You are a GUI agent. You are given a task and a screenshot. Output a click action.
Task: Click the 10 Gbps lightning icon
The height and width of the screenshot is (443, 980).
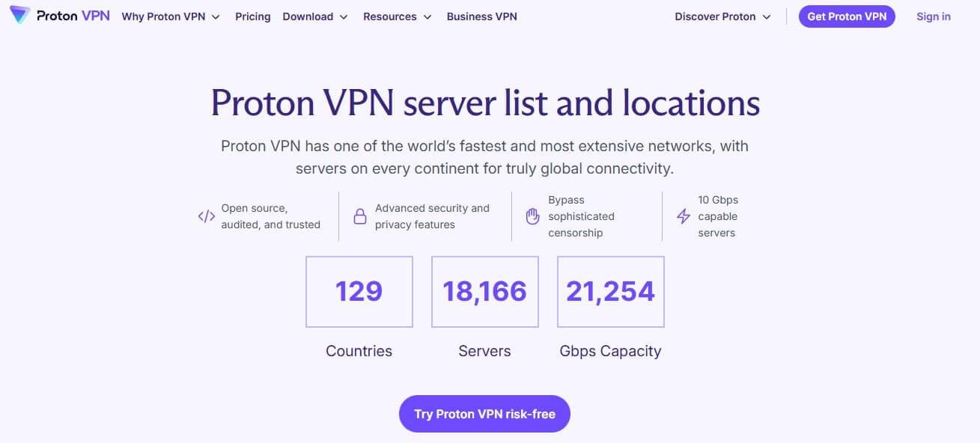(x=683, y=216)
